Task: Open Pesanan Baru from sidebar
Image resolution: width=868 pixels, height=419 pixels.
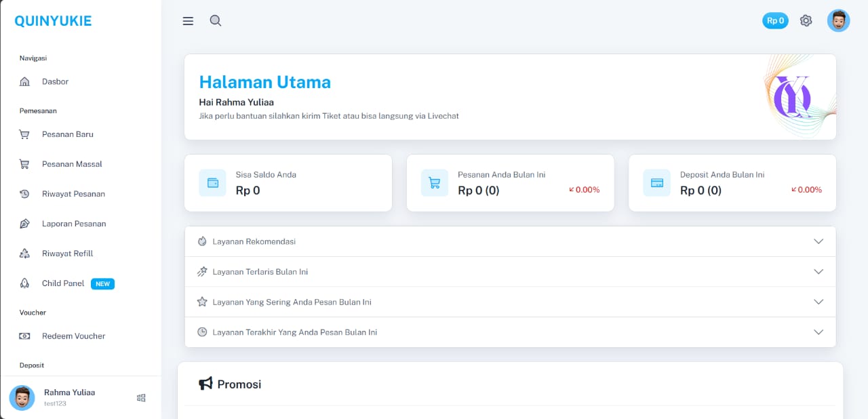Action: click(67, 134)
